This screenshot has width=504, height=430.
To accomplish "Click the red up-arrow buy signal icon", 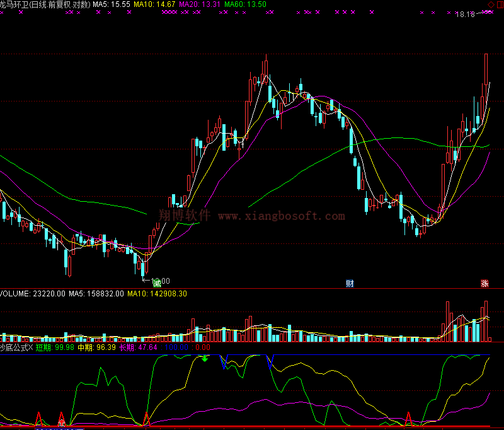I will (x=61, y=422).
